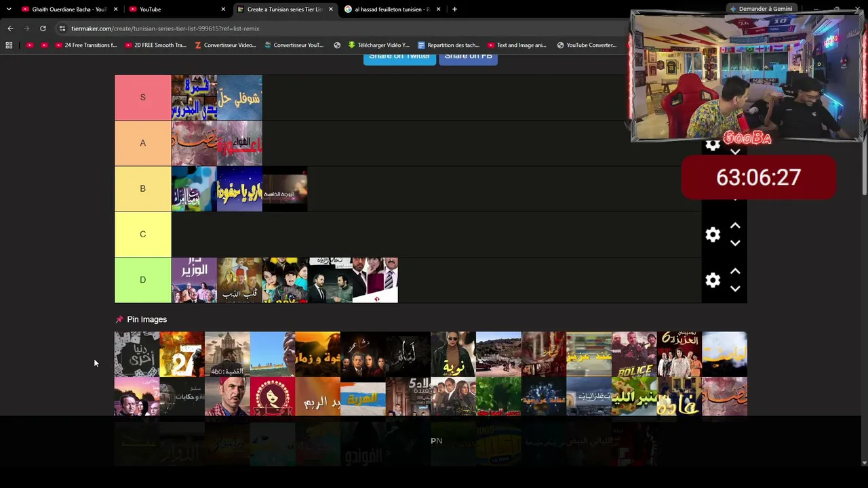Select the second thumbnail in A tier

point(239,143)
